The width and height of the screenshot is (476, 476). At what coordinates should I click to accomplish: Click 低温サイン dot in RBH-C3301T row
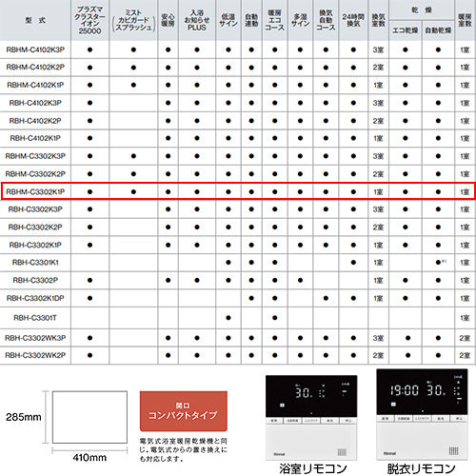click(x=228, y=318)
